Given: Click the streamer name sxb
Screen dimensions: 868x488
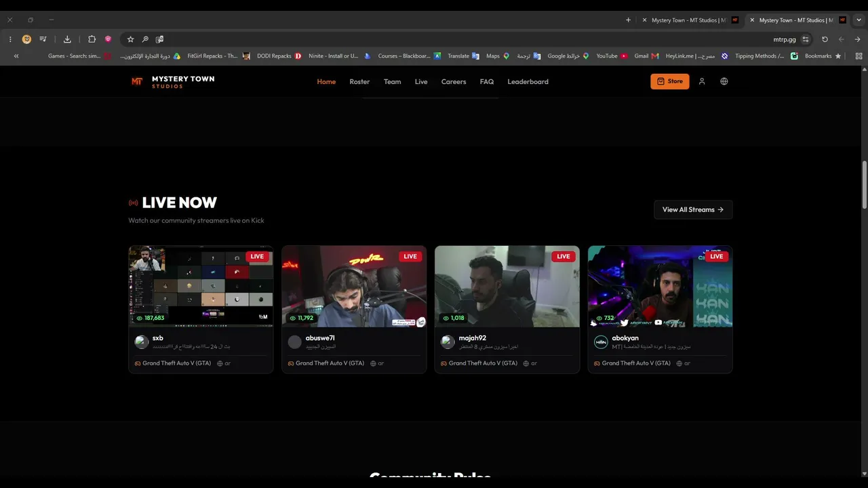Looking at the screenshot, I should 158,338.
